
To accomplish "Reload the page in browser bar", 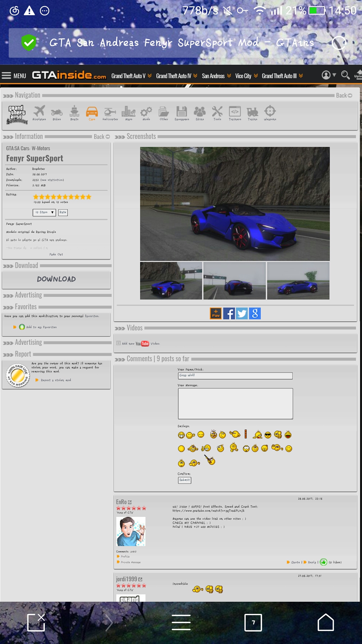I will (x=339, y=43).
